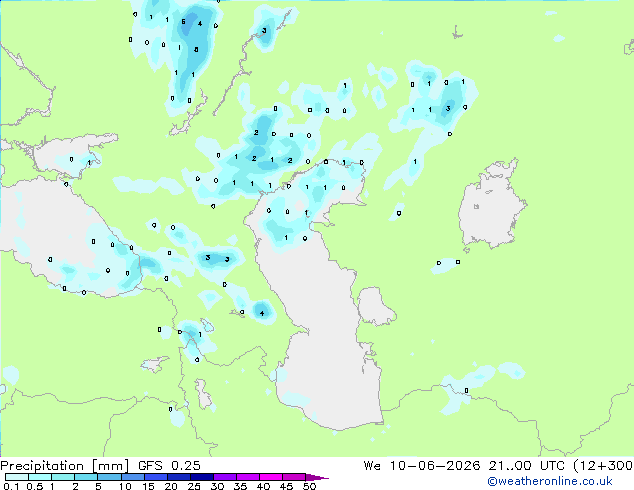This screenshot has width=634, height=490.
Task: Select the 40–45 mm magenta swatch
Action: click(x=271, y=477)
